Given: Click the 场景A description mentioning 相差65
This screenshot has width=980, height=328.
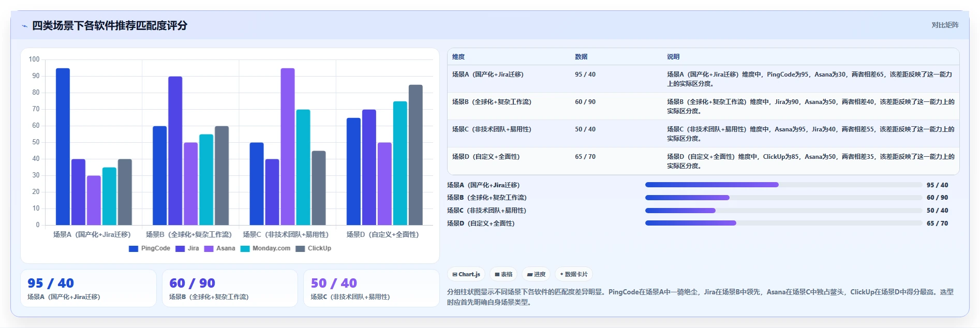Looking at the screenshot, I should 810,79.
